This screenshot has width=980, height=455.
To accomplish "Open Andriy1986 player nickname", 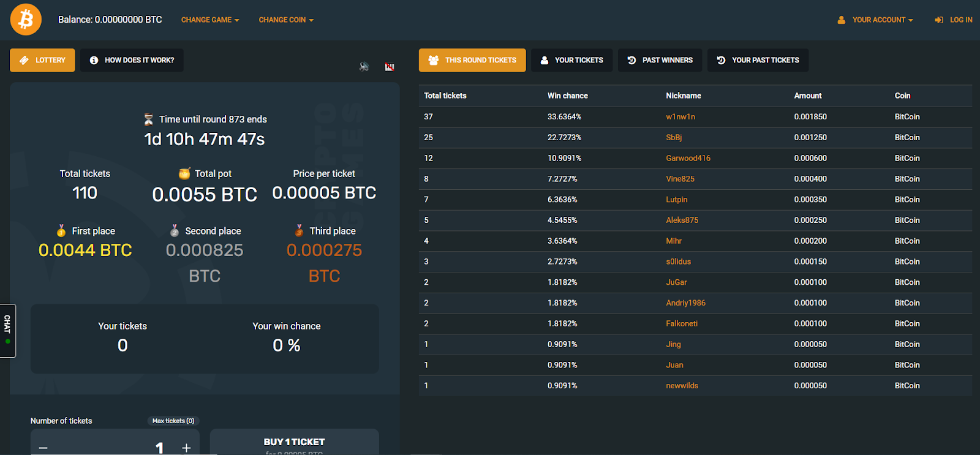I will (685, 303).
